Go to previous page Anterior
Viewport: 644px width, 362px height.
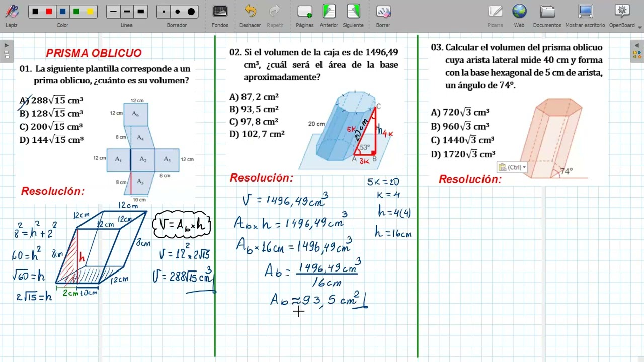pos(329,16)
